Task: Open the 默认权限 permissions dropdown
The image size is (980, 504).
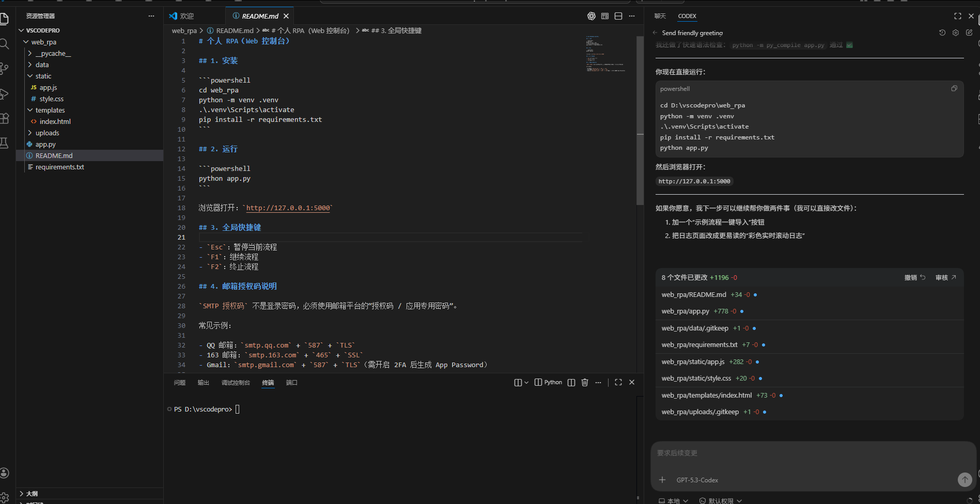Action: (720, 501)
